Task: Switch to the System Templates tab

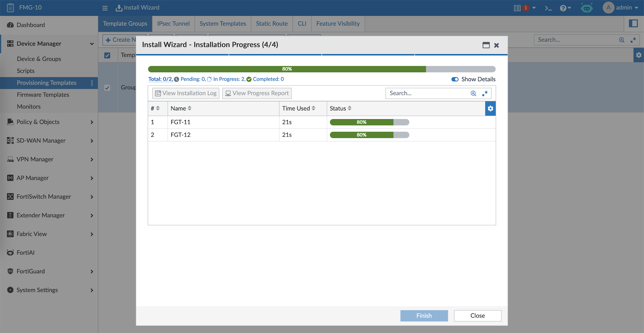Action: pyautogui.click(x=223, y=23)
